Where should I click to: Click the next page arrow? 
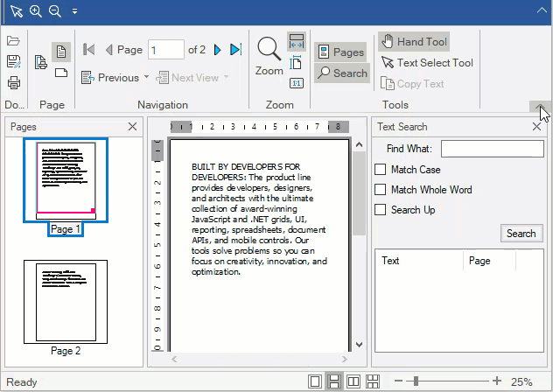pos(217,50)
